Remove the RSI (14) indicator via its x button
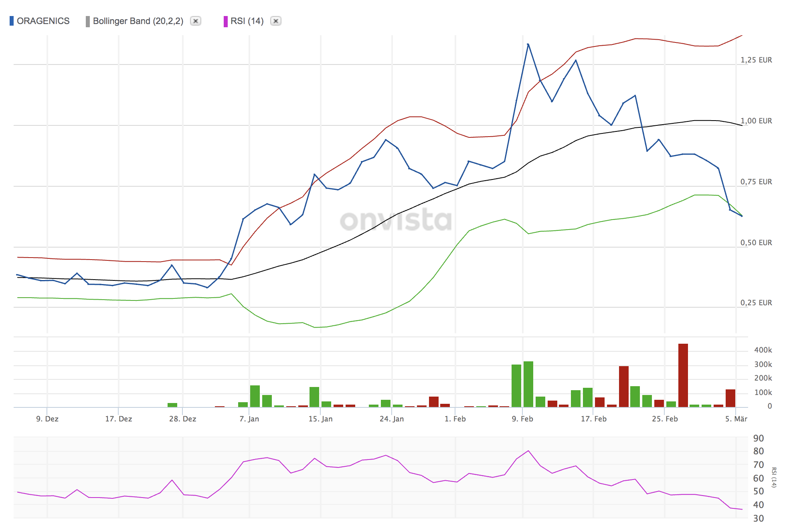785x532 pixels. click(x=276, y=21)
